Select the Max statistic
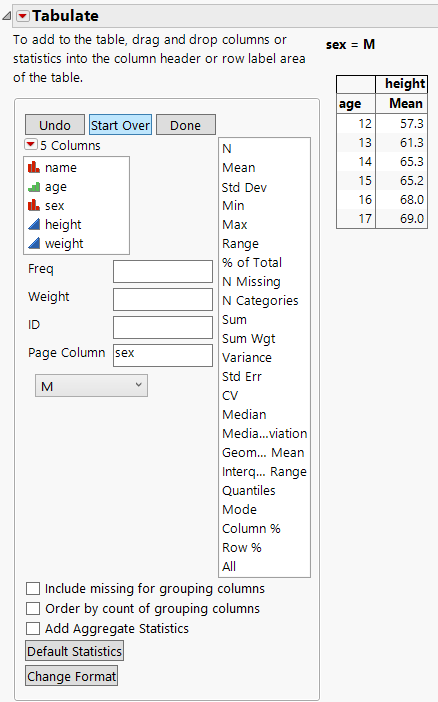This screenshot has height=702, width=438. pos(234,224)
